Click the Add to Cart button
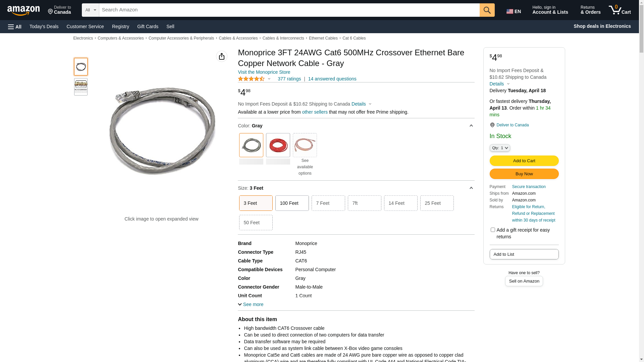The image size is (644, 362). click(524, 161)
